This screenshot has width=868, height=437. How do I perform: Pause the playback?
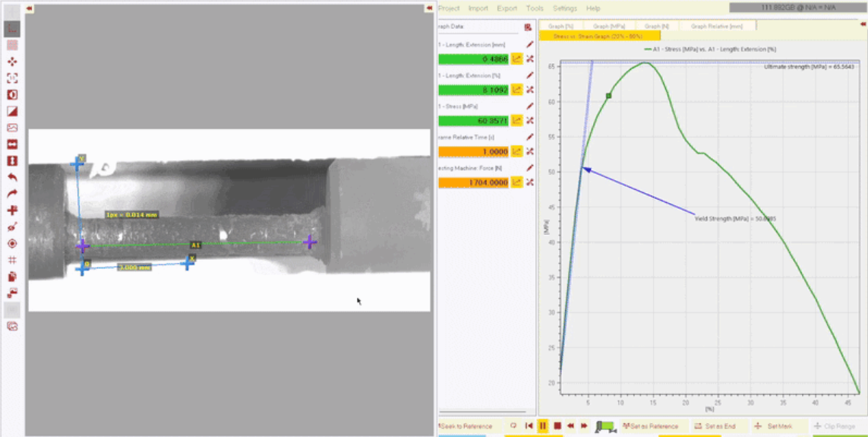[543, 426]
